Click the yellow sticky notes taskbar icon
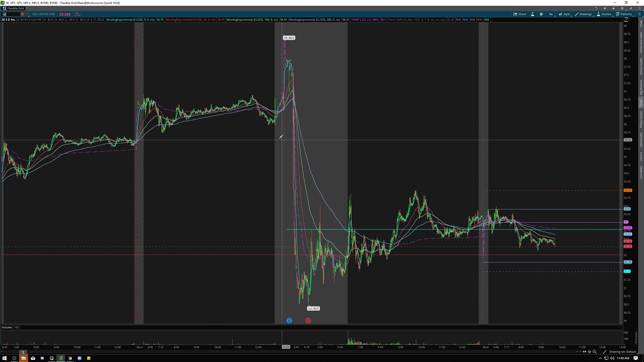Viewport: 644px width, 362px height. [89, 358]
